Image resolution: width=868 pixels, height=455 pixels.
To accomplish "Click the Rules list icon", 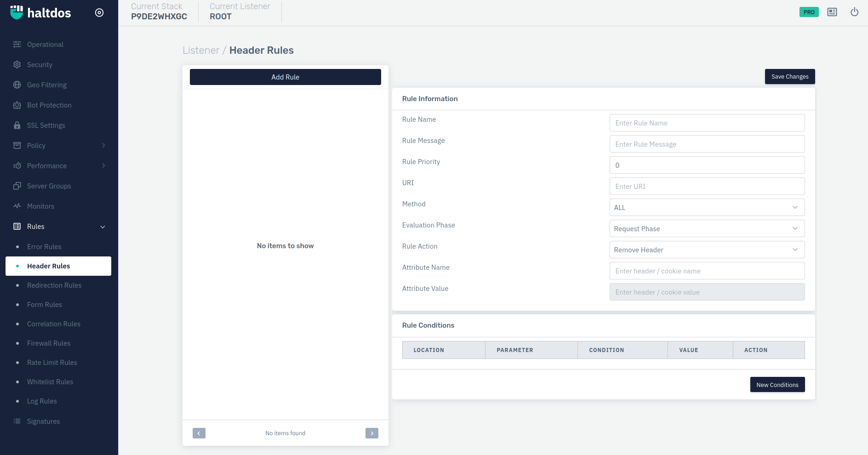I will point(17,227).
